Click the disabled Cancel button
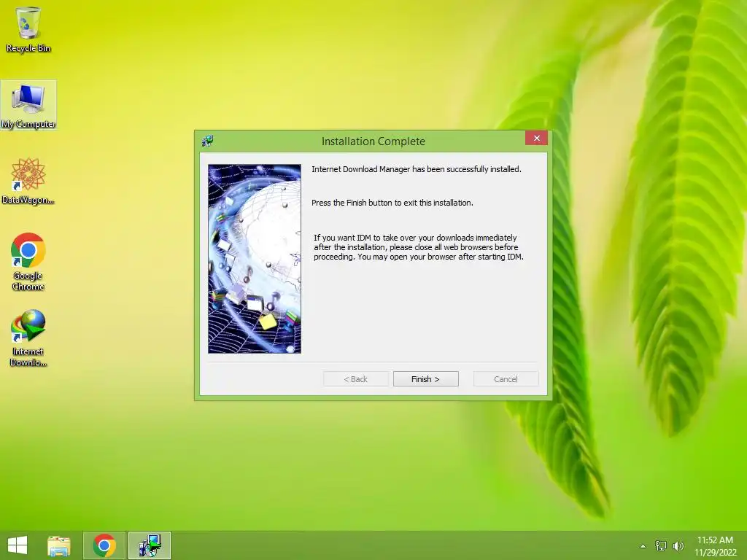Image resolution: width=747 pixels, height=560 pixels. [506, 379]
